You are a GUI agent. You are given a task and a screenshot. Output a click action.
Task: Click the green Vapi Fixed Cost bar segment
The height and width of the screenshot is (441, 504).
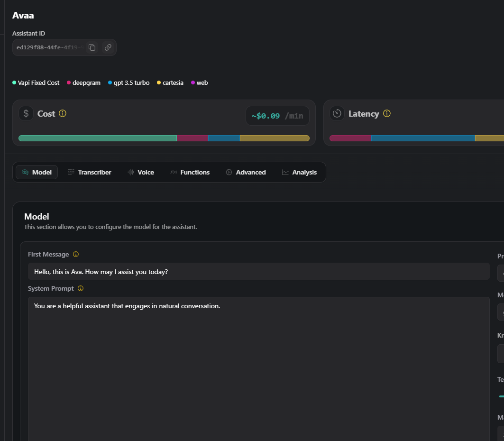98,138
